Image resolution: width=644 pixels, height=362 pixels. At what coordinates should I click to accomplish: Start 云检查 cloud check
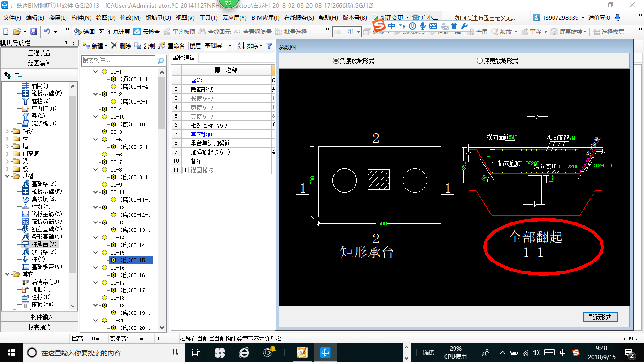147,32
